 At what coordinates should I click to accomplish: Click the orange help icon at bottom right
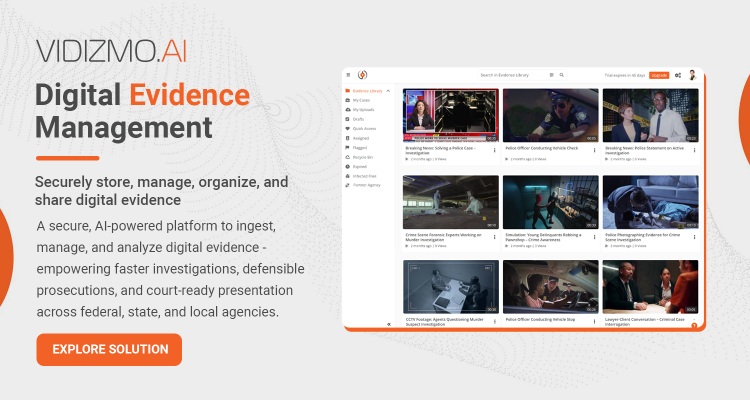coord(694,325)
